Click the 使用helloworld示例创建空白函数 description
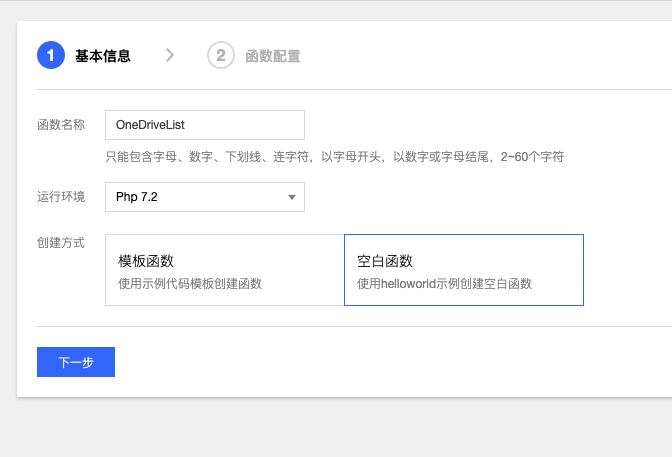The image size is (672, 457). coord(444,284)
